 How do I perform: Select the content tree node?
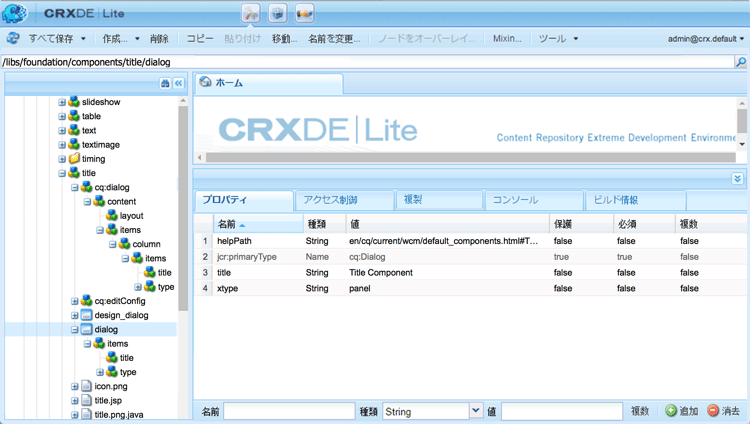click(121, 201)
